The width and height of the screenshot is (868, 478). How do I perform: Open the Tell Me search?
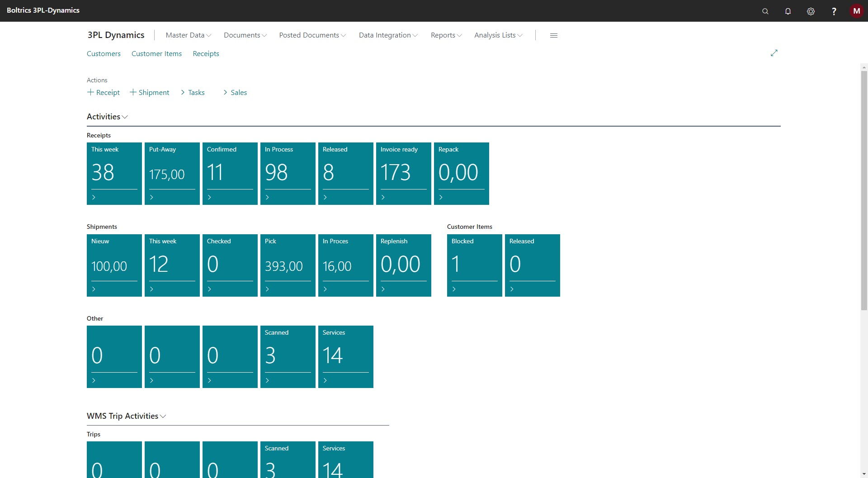[765, 11]
